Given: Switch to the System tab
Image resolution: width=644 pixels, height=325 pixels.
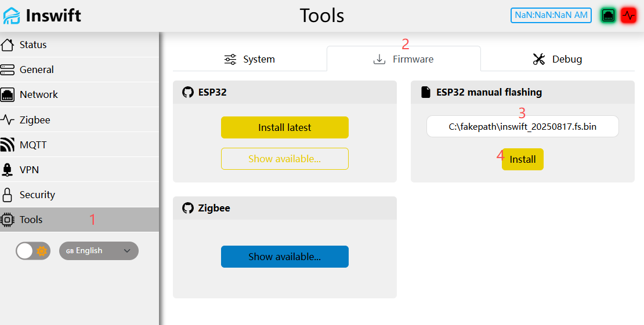Looking at the screenshot, I should tap(249, 59).
